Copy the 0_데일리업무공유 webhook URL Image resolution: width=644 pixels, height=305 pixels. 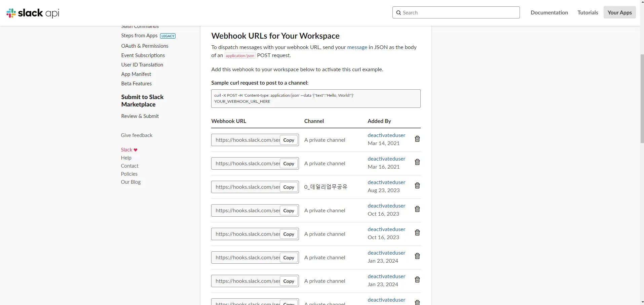coord(289,187)
